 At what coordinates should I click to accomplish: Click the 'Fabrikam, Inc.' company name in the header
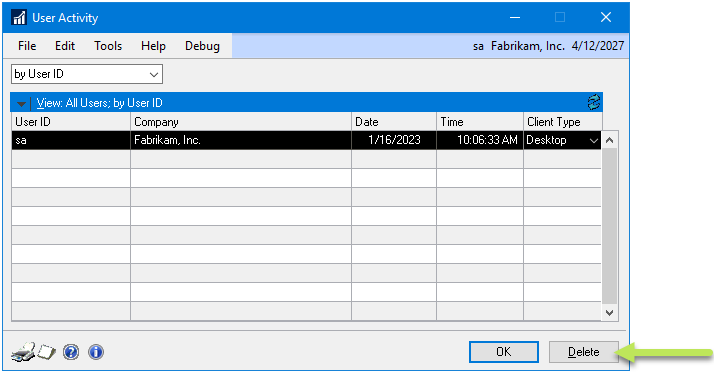(x=528, y=46)
